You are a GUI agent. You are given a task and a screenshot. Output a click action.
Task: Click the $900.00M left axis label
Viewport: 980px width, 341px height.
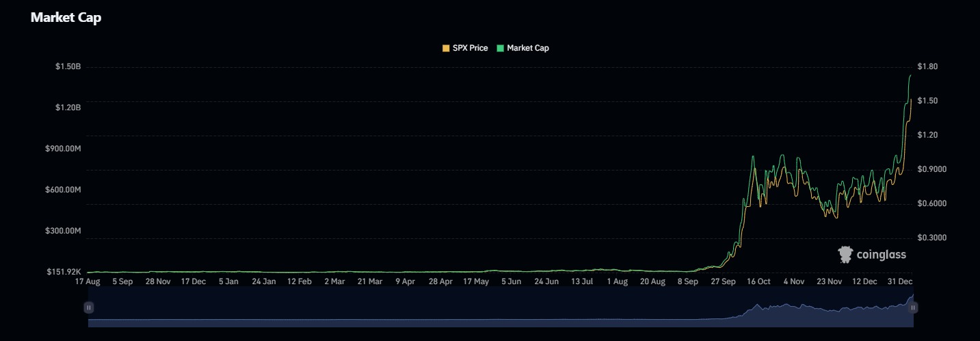click(x=64, y=149)
